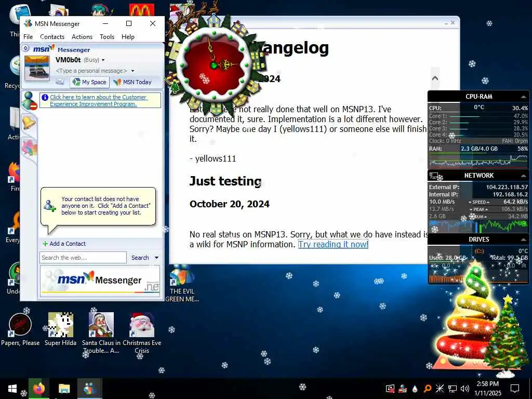Open the network tray icon
The height and width of the screenshot is (399, 532).
(x=453, y=389)
